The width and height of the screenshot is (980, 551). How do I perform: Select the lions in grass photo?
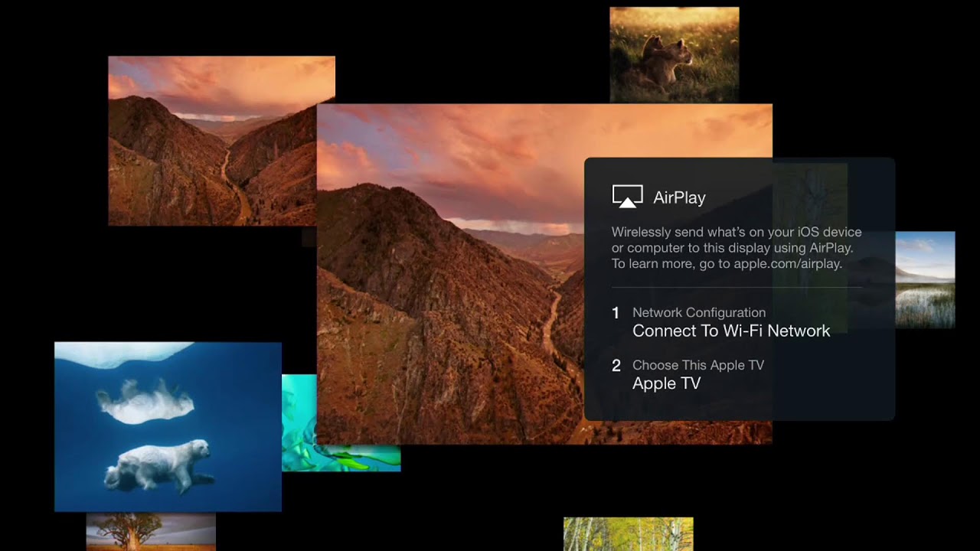click(x=675, y=54)
